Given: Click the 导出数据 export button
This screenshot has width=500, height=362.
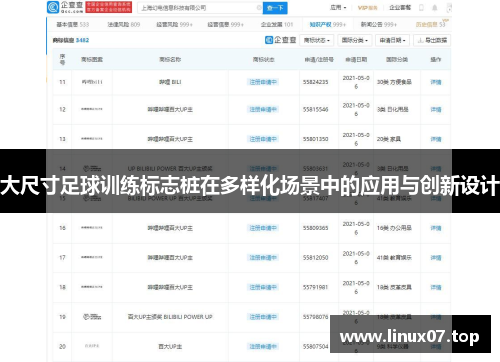Looking at the screenshot, I should (x=432, y=40).
